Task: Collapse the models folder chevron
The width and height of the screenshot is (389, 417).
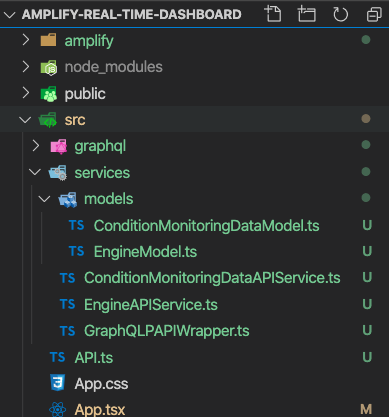Action: point(44,199)
